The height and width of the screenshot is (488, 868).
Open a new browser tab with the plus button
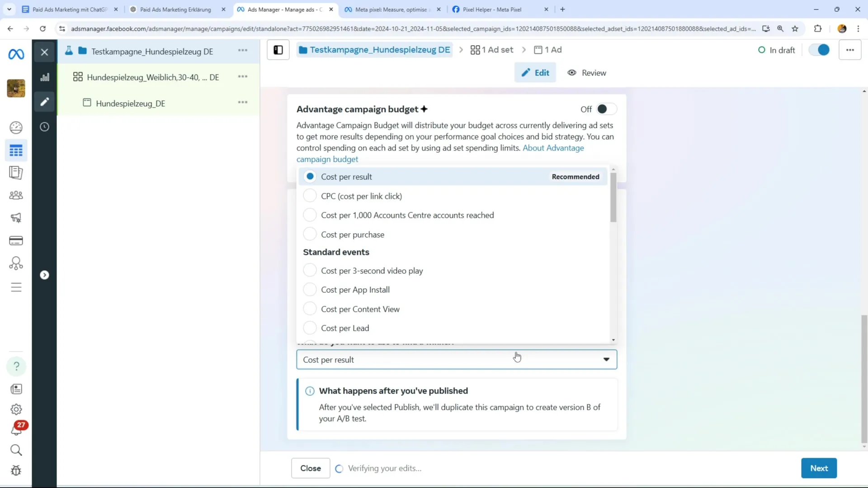click(x=562, y=9)
